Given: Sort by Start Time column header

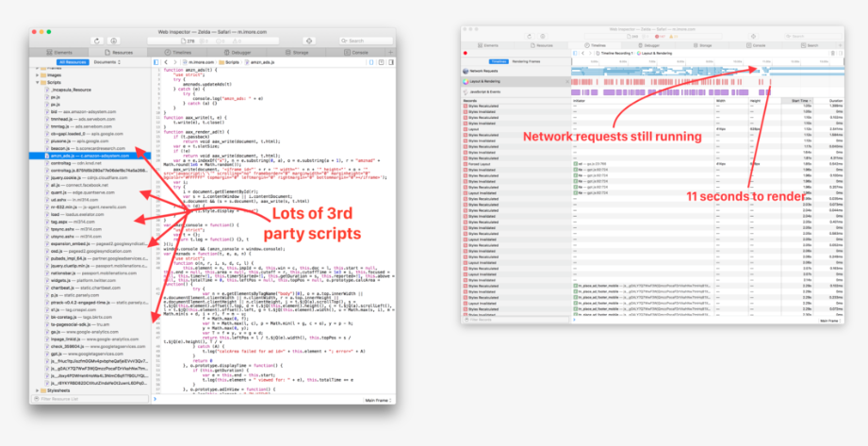Looking at the screenshot, I should click(797, 101).
